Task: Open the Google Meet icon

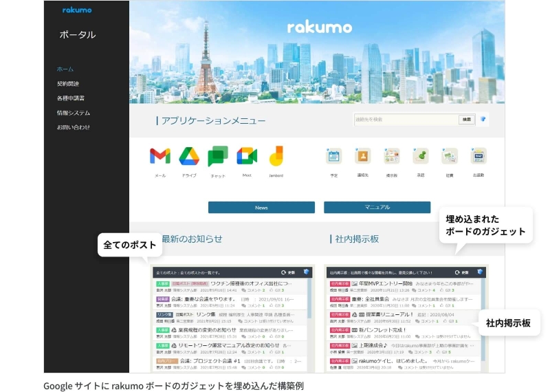Action: (246, 157)
